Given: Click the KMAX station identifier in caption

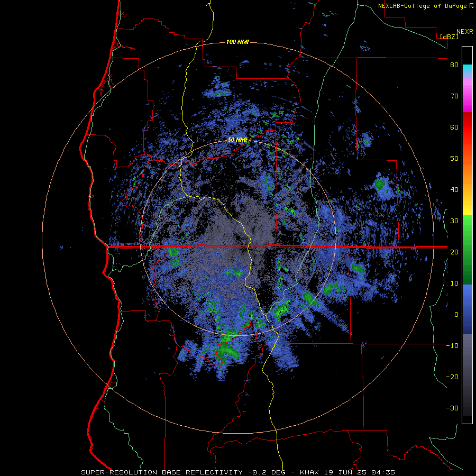Looking at the screenshot, I should tap(309, 472).
